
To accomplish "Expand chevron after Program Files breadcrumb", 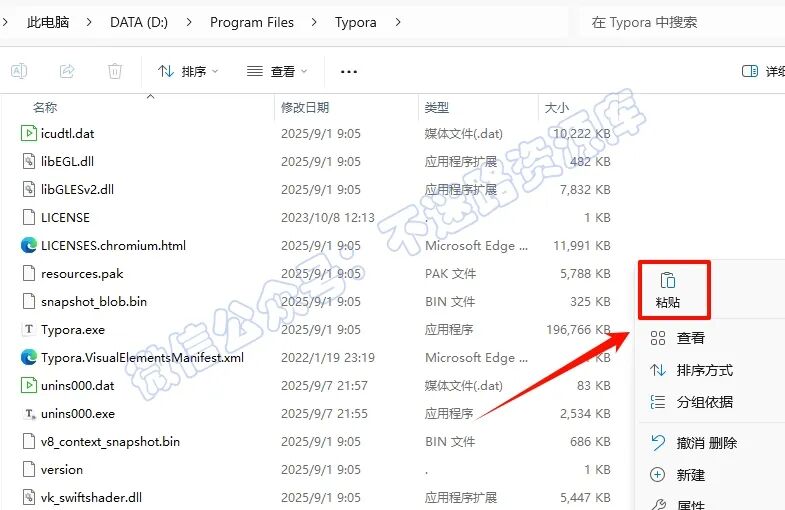I will (x=314, y=22).
